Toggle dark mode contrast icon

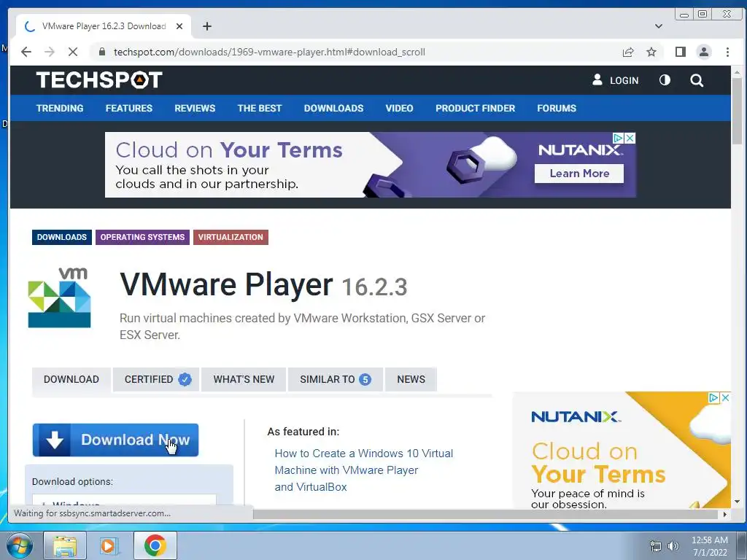point(665,80)
